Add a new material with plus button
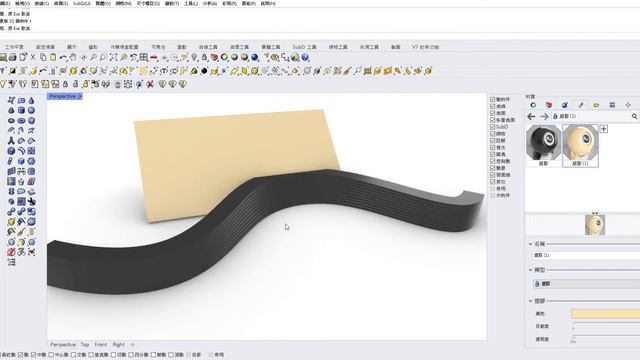This screenshot has height=360, width=640. tap(604, 129)
